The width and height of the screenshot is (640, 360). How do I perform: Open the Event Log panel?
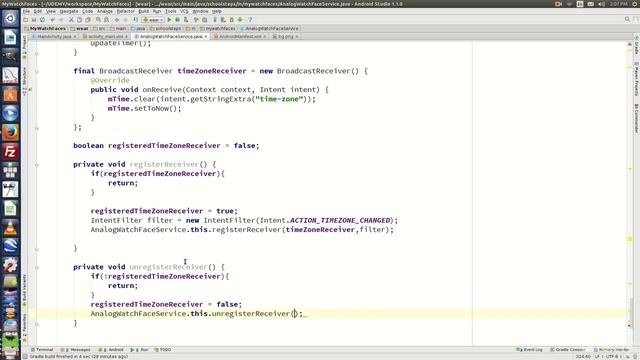[x=530, y=350]
